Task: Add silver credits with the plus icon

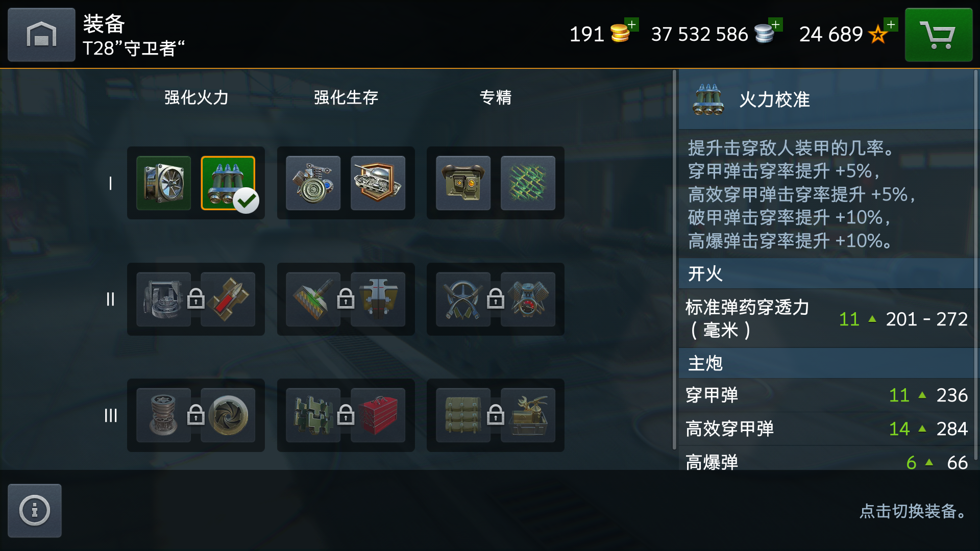Action: pos(776,24)
